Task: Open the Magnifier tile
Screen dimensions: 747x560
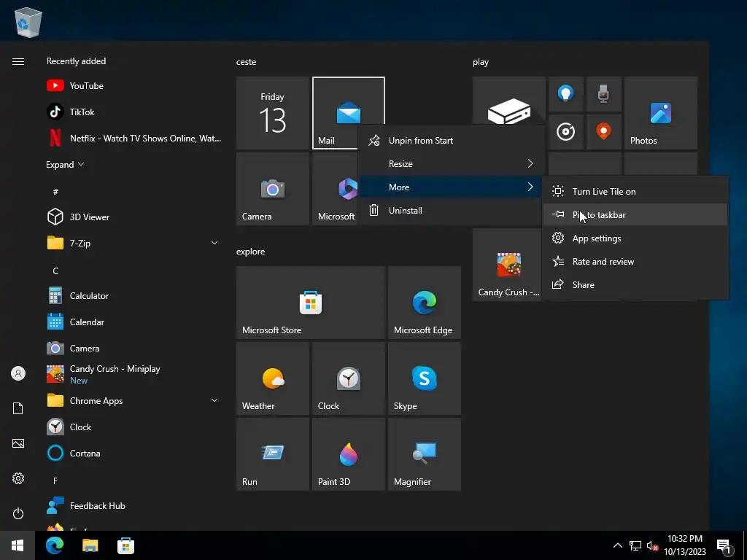Action: [x=425, y=454]
